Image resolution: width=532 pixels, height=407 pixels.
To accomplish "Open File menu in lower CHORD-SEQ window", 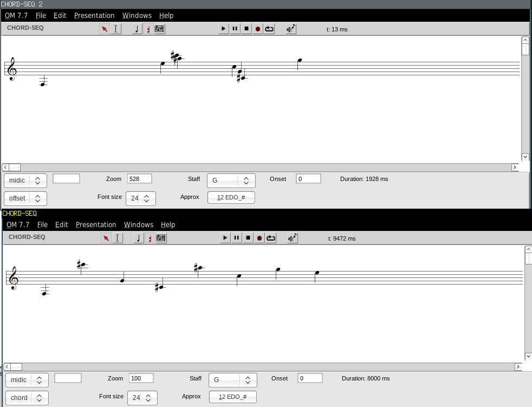I will pyautogui.click(x=42, y=225).
